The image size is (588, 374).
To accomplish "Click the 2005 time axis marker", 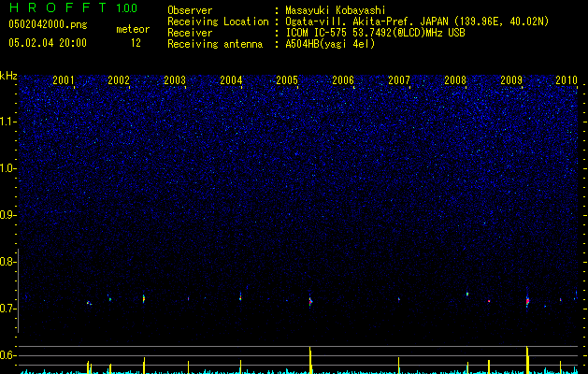I will point(287,79).
